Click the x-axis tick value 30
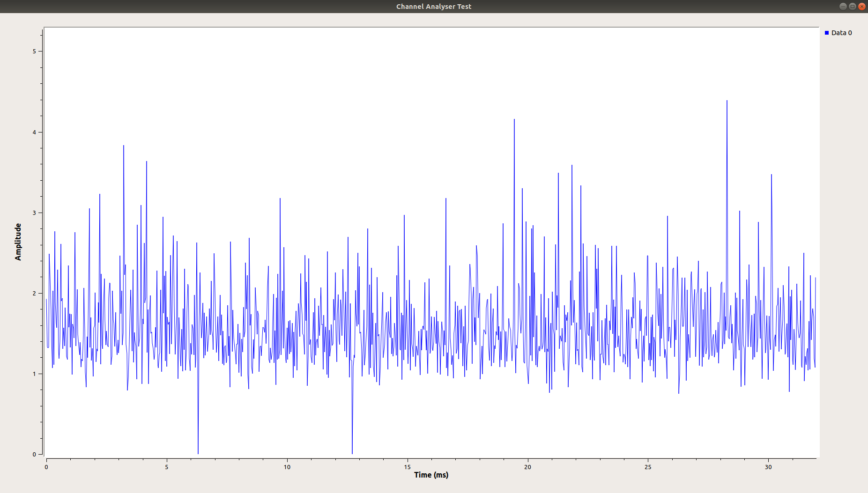Screen dimensions: 868x493 point(768,467)
